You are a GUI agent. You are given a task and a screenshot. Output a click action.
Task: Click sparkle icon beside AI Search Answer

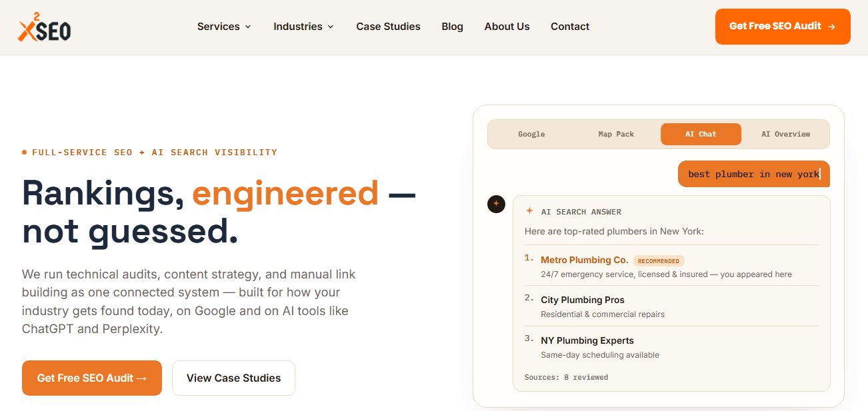coord(530,211)
